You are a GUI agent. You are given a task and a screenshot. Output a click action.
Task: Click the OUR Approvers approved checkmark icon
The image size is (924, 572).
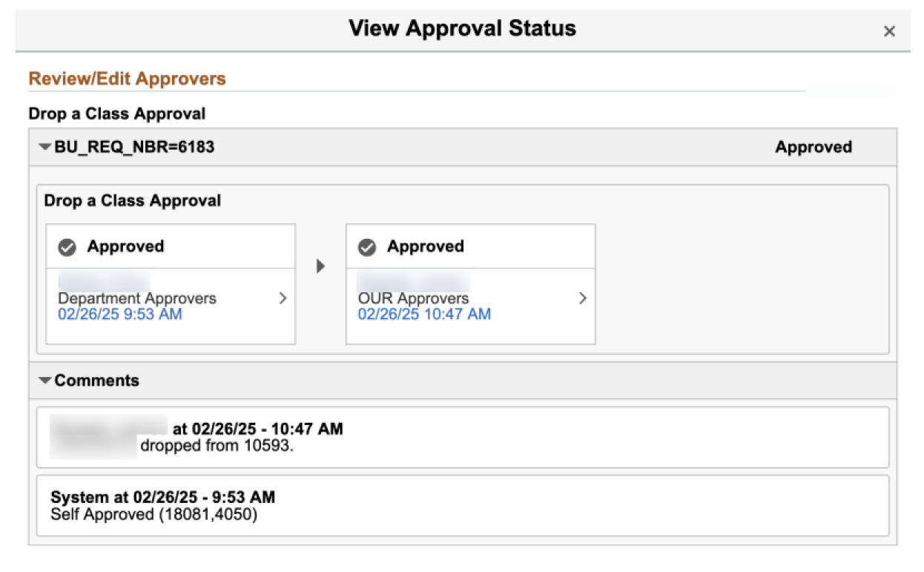pos(367,247)
